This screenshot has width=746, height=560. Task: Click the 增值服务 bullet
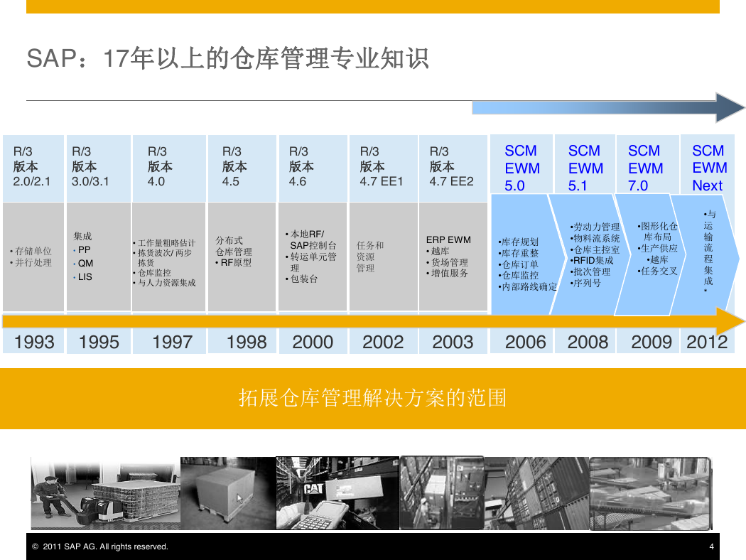(x=447, y=273)
